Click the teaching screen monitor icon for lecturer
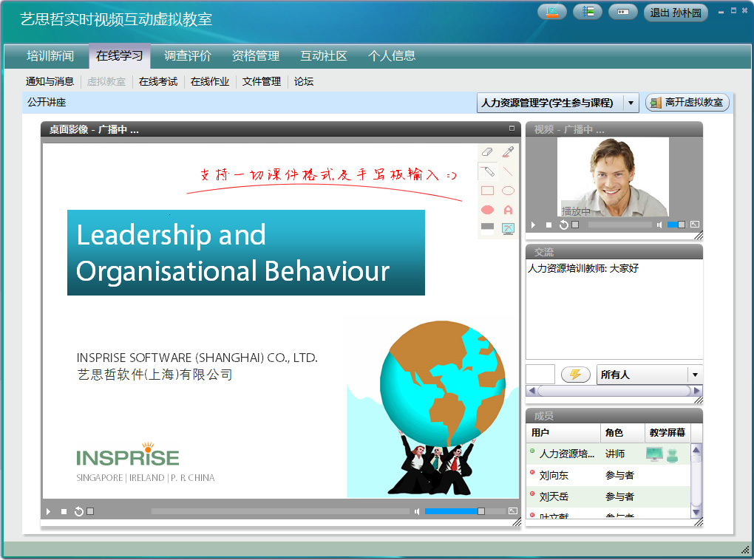This screenshot has height=560, width=754. (654, 454)
